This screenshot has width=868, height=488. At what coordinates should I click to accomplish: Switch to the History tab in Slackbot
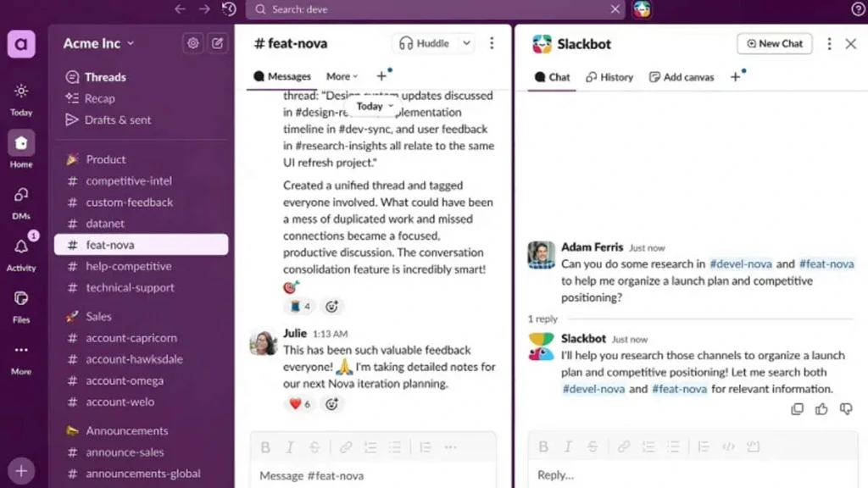point(609,76)
